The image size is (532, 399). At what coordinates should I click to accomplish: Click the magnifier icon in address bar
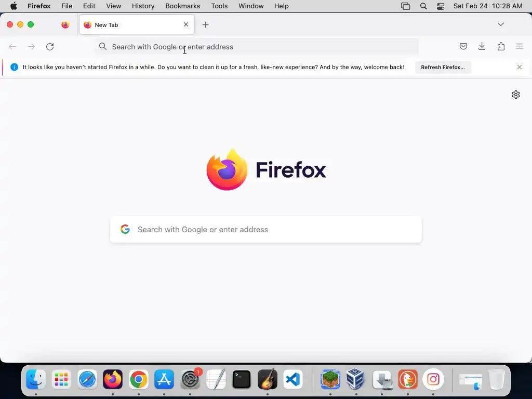(102, 46)
